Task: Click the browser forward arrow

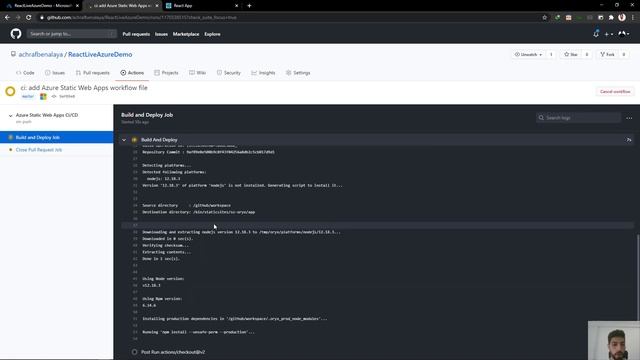Action: click(18, 18)
